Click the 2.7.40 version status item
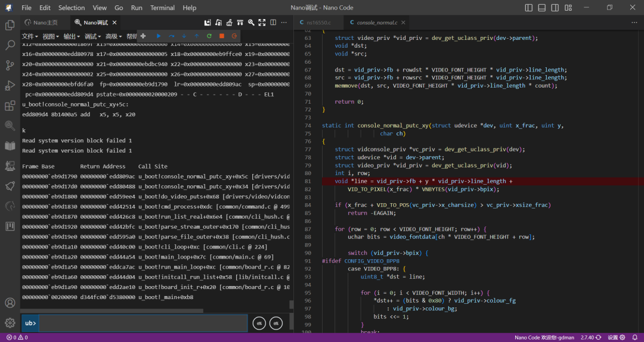644x342 pixels. point(590,337)
